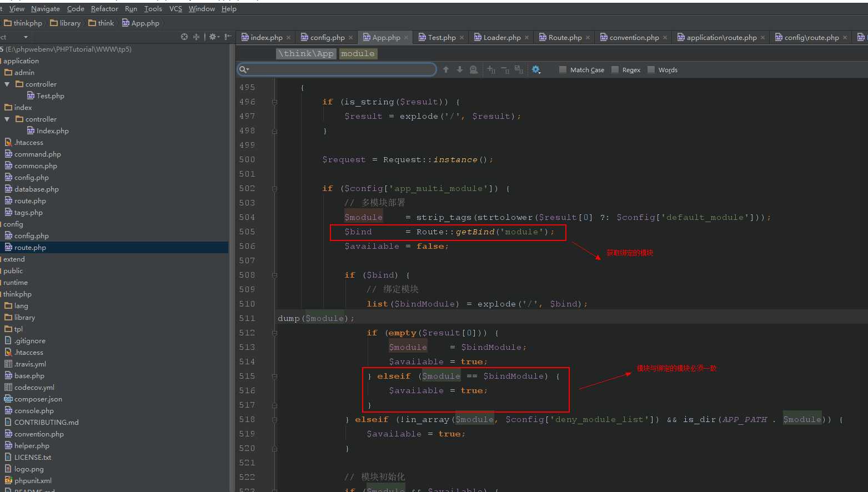Image resolution: width=868 pixels, height=492 pixels.
Task: Go to next search occurrence arrow
Action: pyautogui.click(x=460, y=69)
